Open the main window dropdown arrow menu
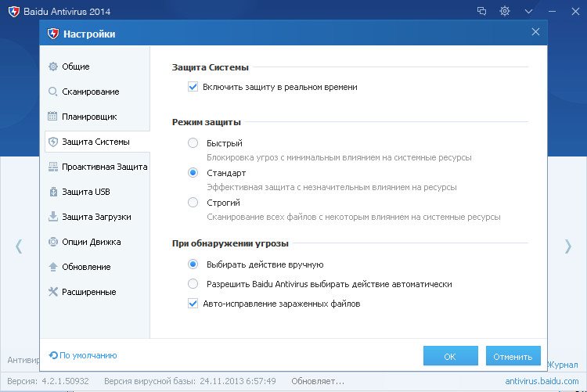 [x=528, y=12]
